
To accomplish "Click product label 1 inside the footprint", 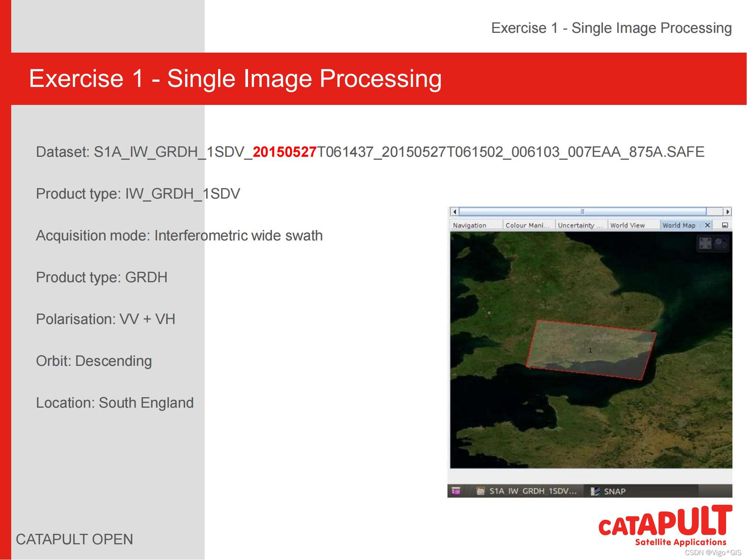I will 590,350.
